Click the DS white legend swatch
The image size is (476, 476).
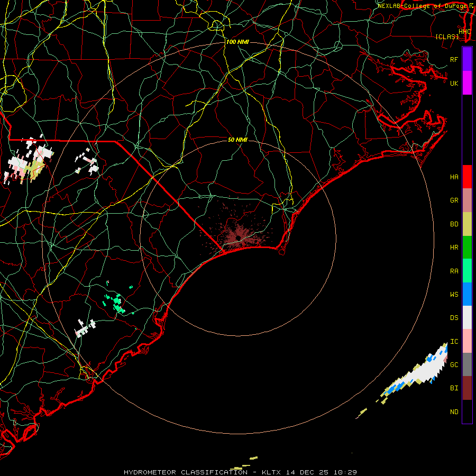[467, 317]
